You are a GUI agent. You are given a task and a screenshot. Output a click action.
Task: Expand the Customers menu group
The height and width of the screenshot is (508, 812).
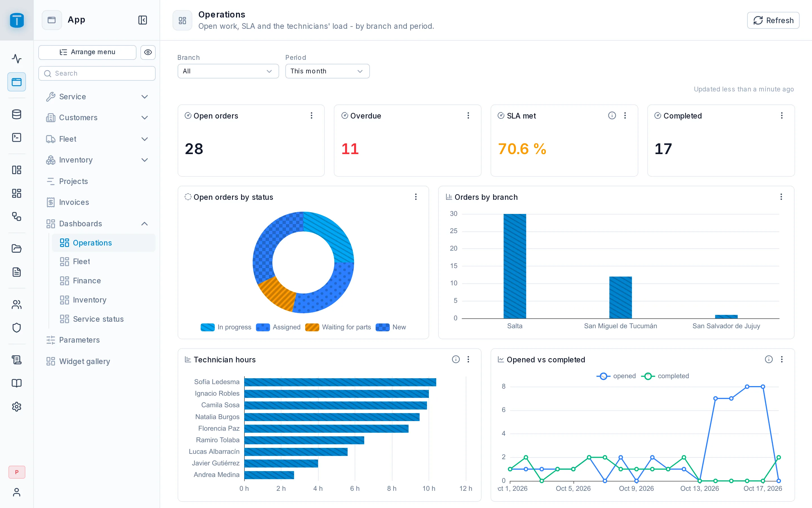click(x=97, y=118)
